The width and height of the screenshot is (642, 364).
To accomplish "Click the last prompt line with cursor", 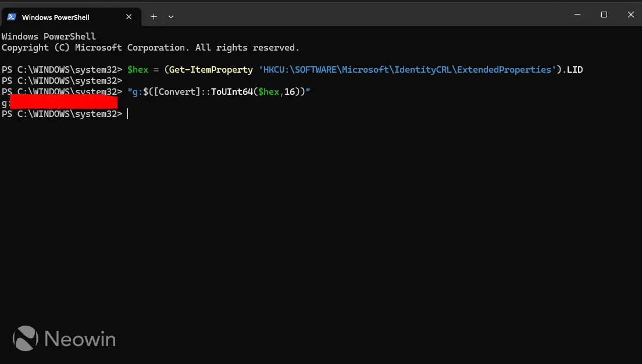I will click(x=65, y=114).
